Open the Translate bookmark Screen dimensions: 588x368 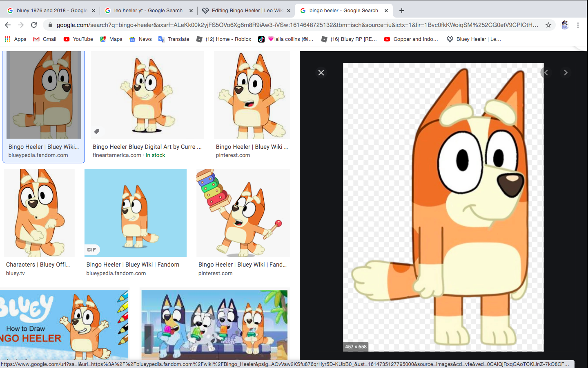click(x=174, y=39)
